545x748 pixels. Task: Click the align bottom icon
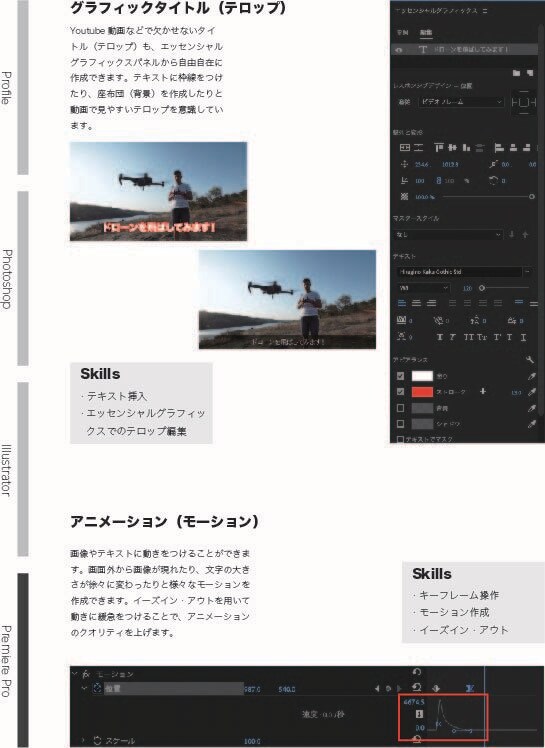coord(466,148)
